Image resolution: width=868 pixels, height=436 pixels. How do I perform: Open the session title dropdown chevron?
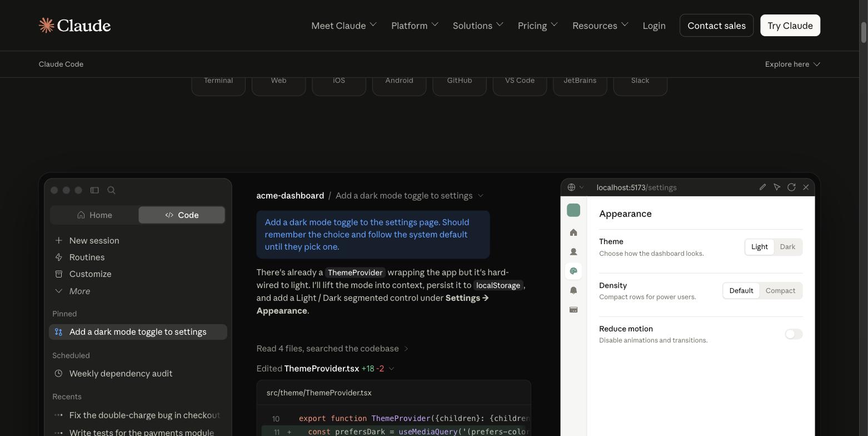481,196
